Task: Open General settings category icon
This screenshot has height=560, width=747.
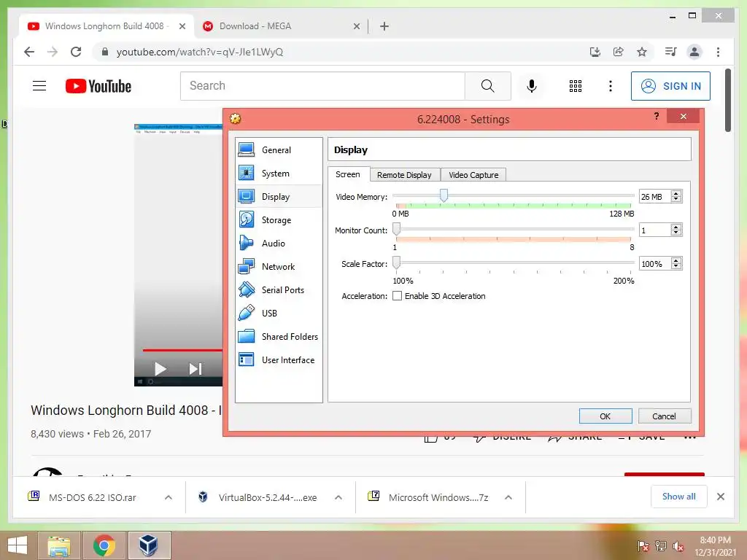Action: [247, 150]
